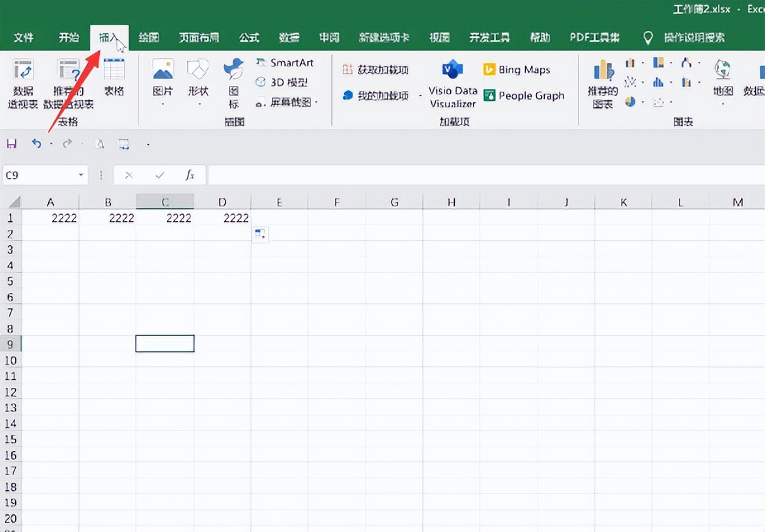
Task: Undo the last action
Action: pyautogui.click(x=37, y=143)
